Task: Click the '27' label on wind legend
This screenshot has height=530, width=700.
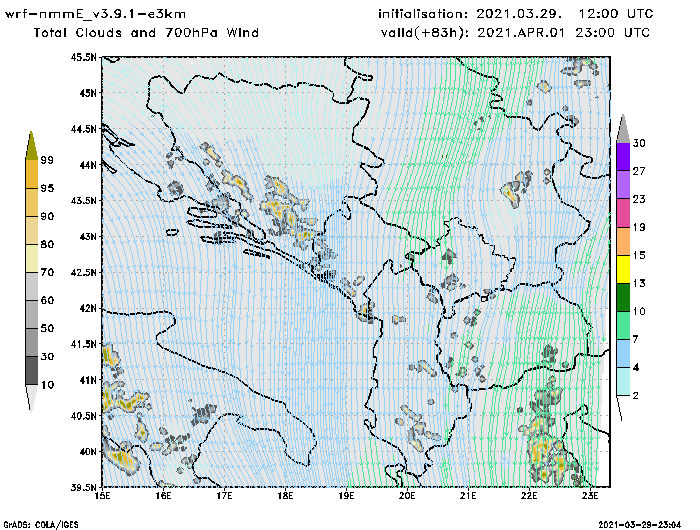Action: click(x=639, y=171)
